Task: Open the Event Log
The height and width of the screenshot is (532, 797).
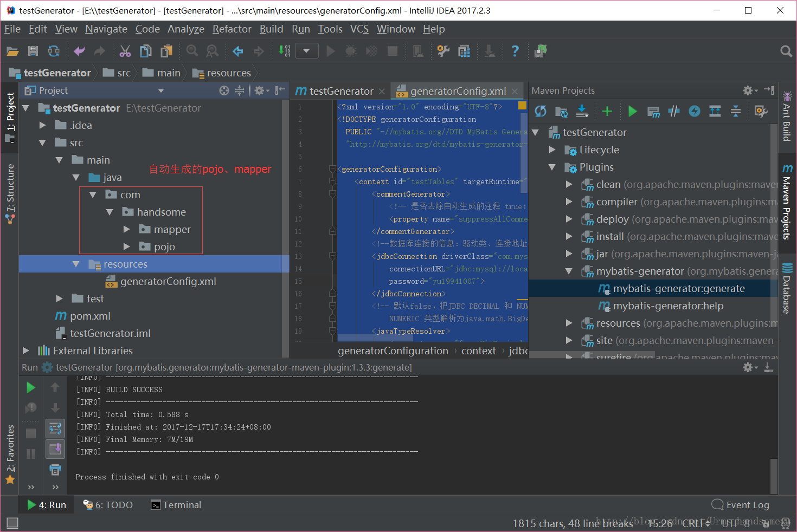Action: [x=740, y=505]
